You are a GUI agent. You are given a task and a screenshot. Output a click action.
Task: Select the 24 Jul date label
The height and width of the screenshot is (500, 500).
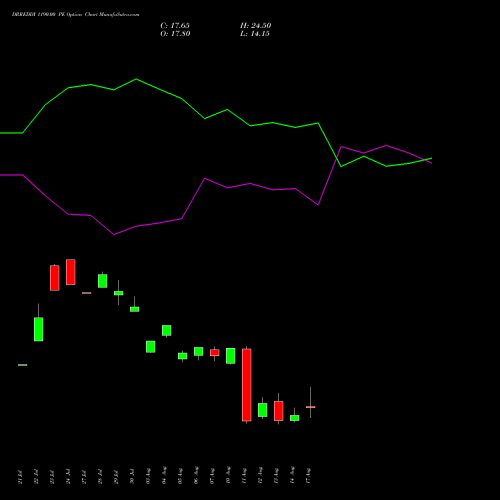pos(68,477)
